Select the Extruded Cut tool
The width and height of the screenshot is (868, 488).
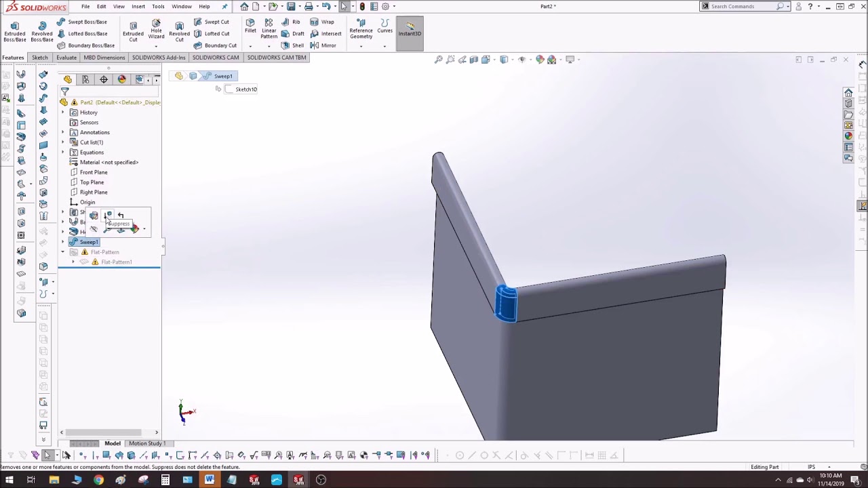tap(133, 32)
